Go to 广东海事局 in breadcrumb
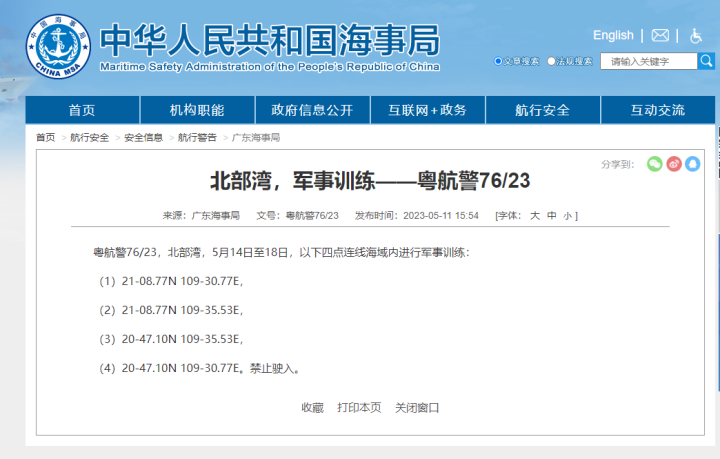Screen dimensions: 720x459 coord(256,137)
